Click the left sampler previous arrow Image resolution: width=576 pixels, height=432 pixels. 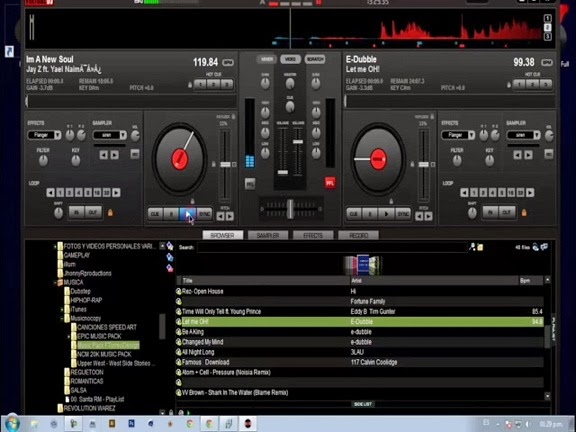104,155
